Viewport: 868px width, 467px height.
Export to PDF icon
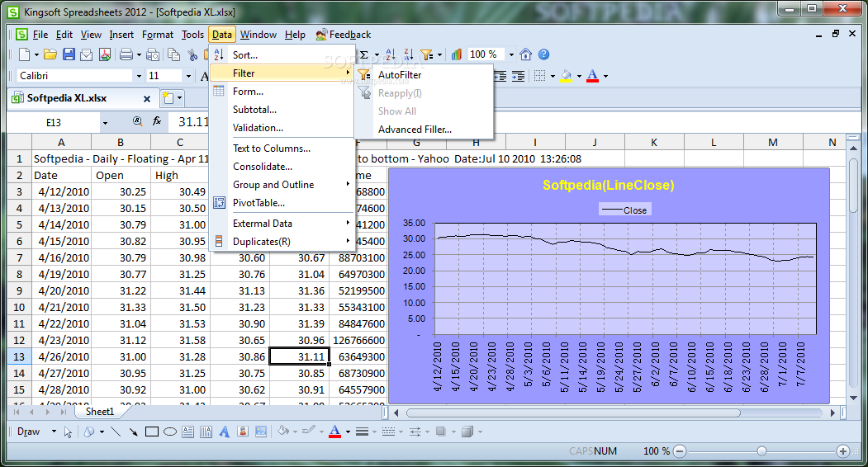tap(105, 54)
